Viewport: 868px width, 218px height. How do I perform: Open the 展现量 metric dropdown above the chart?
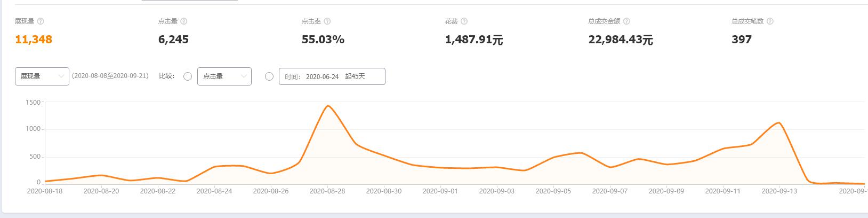click(x=42, y=76)
